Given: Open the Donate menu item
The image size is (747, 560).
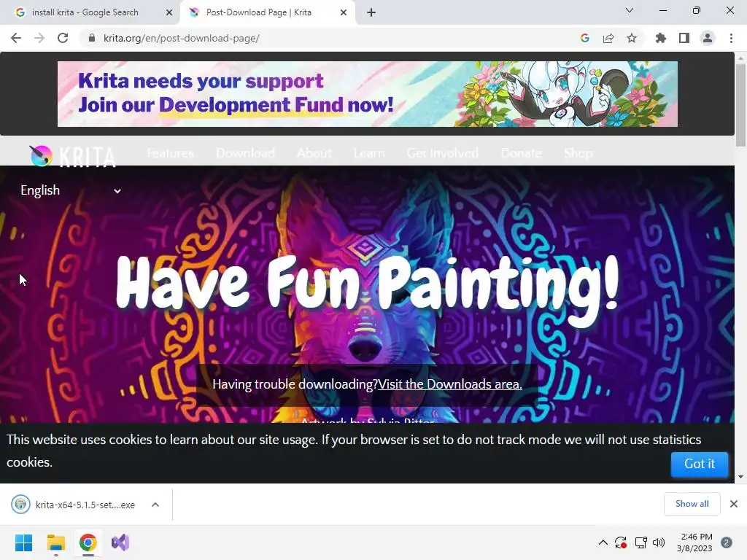Looking at the screenshot, I should (521, 153).
